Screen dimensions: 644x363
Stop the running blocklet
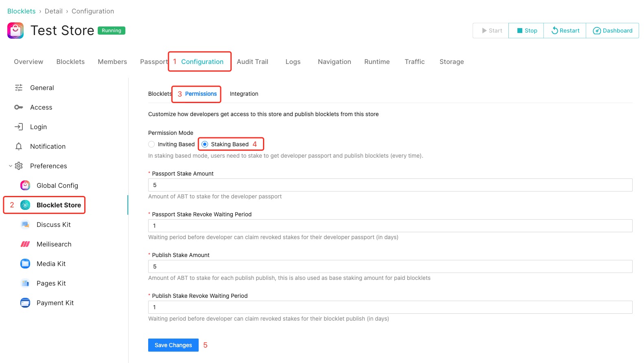click(526, 31)
